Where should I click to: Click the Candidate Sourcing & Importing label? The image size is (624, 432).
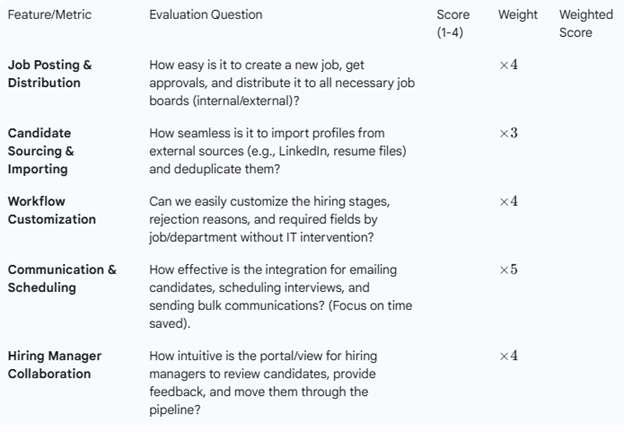pos(41,151)
